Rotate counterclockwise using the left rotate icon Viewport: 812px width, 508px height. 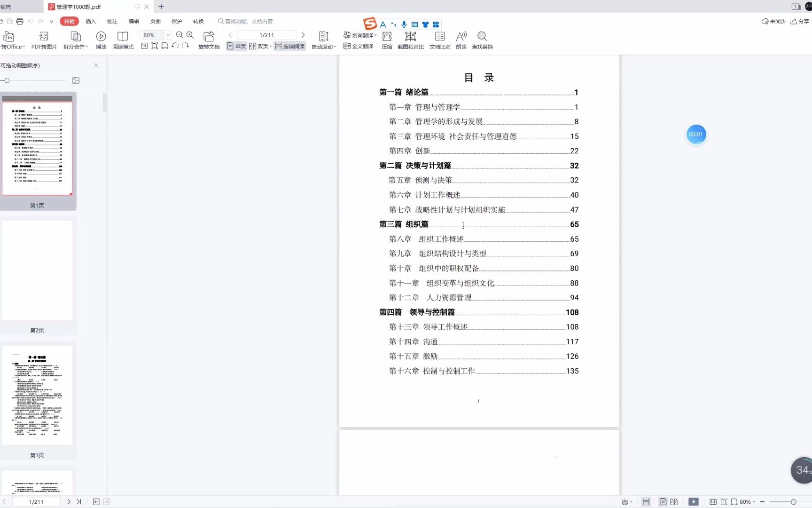pos(175,46)
